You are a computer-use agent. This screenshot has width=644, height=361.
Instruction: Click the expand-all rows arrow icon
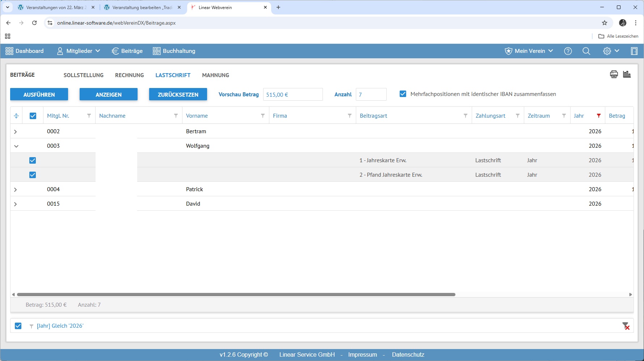pyautogui.click(x=16, y=116)
